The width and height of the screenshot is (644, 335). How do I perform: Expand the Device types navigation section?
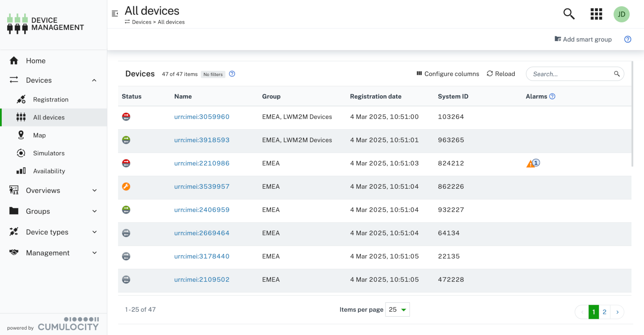coord(94,232)
